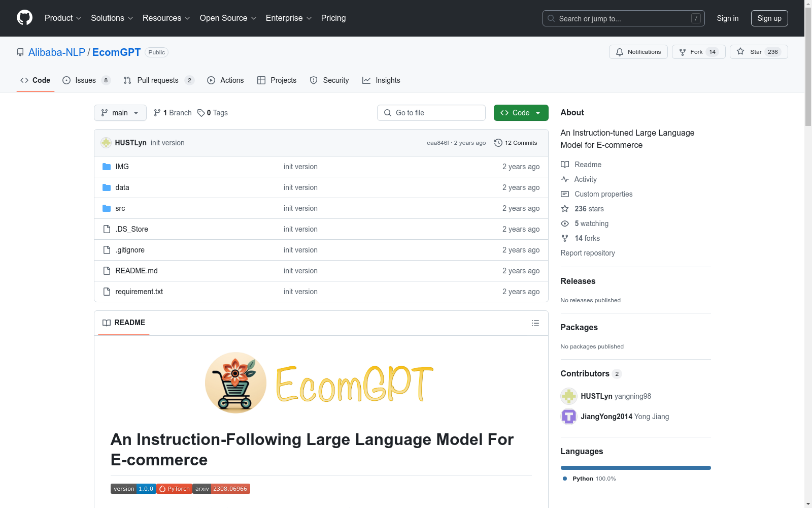Click the branch icon next to 1 Branch
This screenshot has width=812, height=508.
tap(157, 113)
